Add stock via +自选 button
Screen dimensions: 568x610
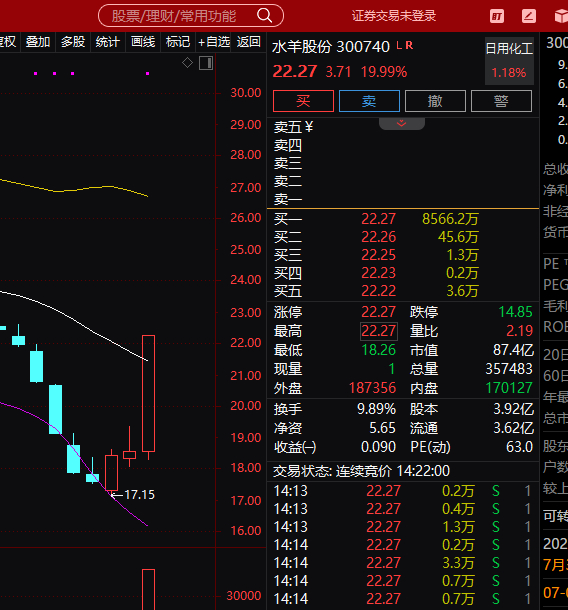click(214, 42)
